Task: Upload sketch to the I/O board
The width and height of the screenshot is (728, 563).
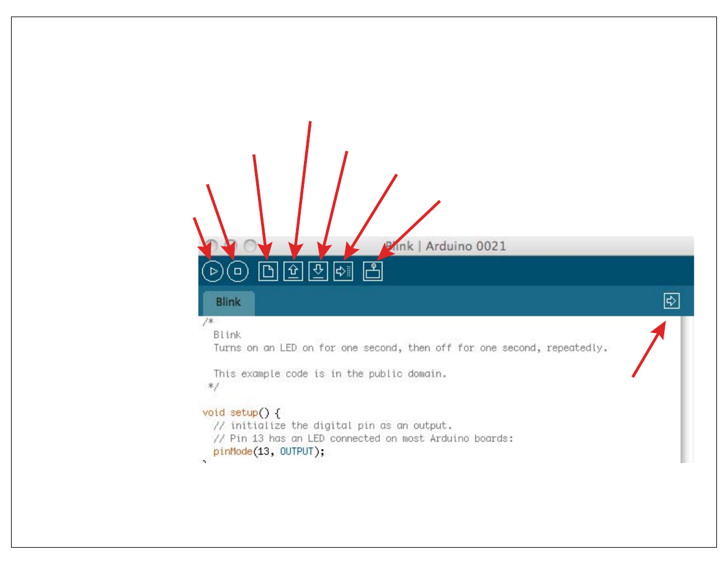Action: (x=343, y=271)
